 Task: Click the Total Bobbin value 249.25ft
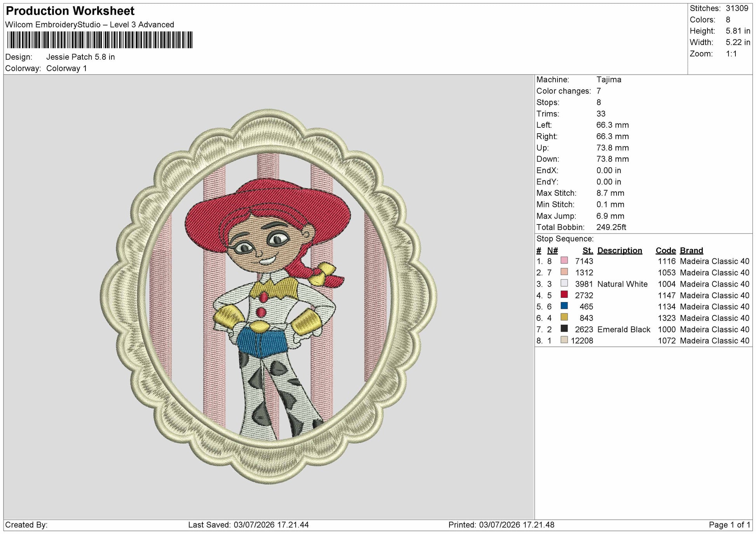coord(611,227)
